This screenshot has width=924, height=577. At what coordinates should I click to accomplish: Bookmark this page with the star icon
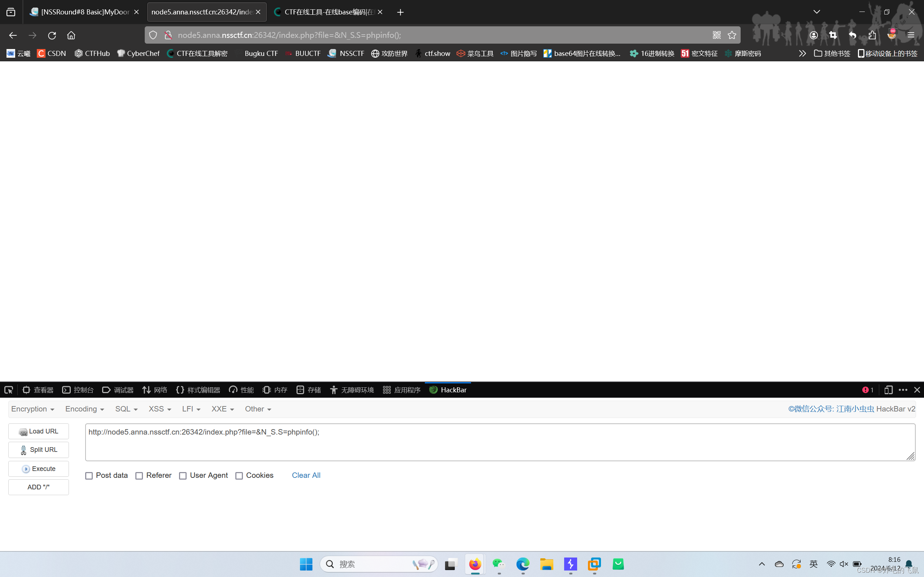[732, 35]
